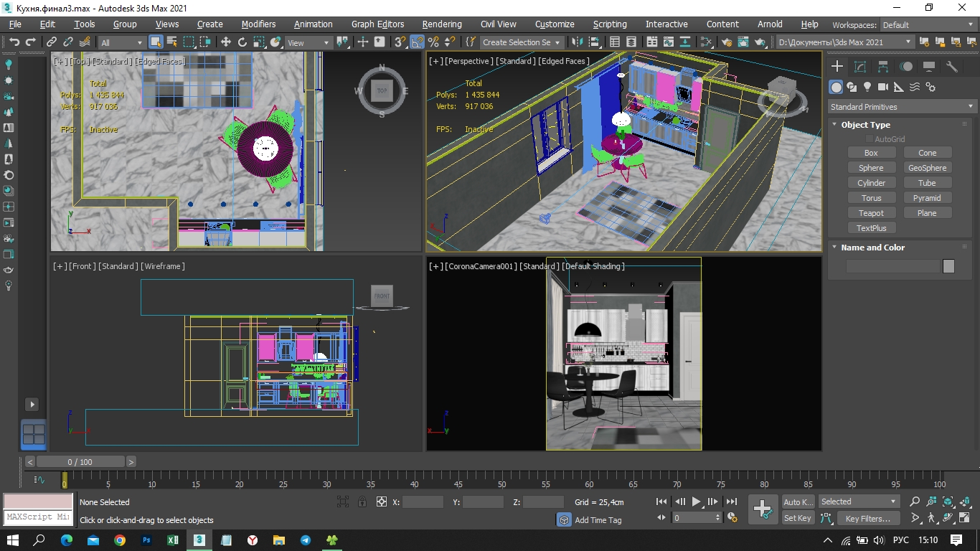The width and height of the screenshot is (980, 551).
Task: Click the time slider 0 / 100 handle
Action: pos(80,462)
